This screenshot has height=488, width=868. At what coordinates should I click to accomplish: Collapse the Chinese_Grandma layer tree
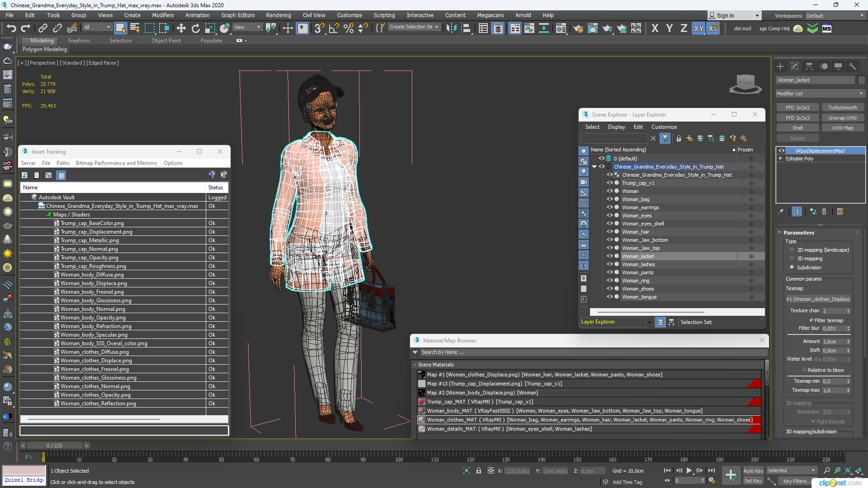(594, 167)
